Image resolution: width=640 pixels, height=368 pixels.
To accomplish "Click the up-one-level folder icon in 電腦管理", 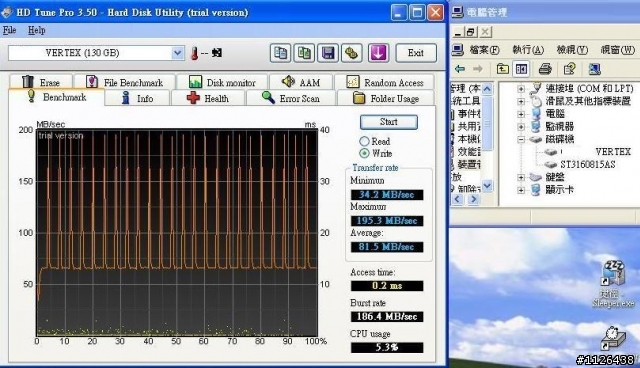I will pyautogui.click(x=502, y=69).
